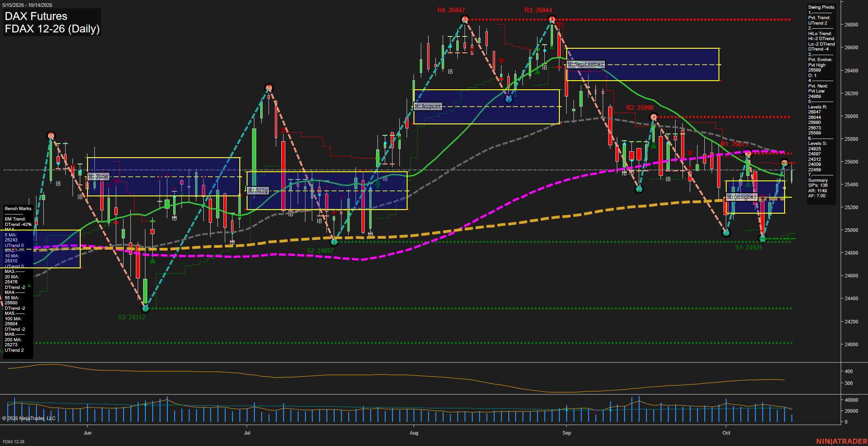This screenshot has width=868, height=446.
Task: Click the NINJATRADER logo
Action: [841, 441]
